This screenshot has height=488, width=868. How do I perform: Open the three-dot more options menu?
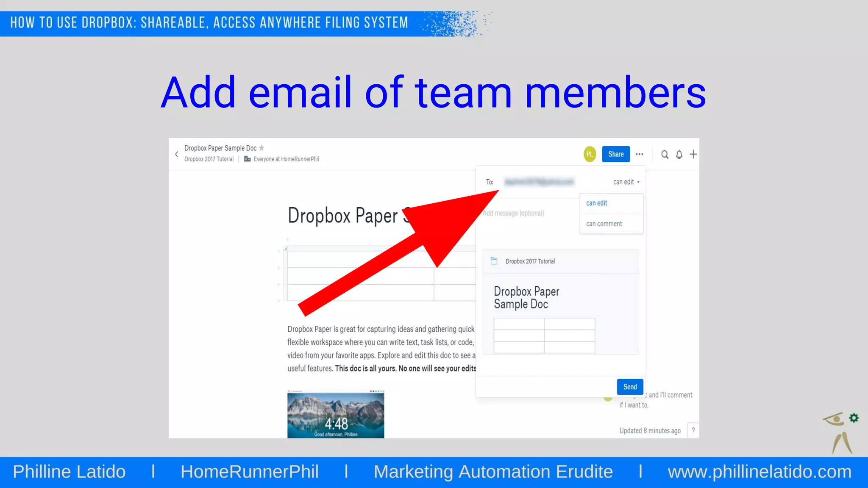click(x=640, y=154)
